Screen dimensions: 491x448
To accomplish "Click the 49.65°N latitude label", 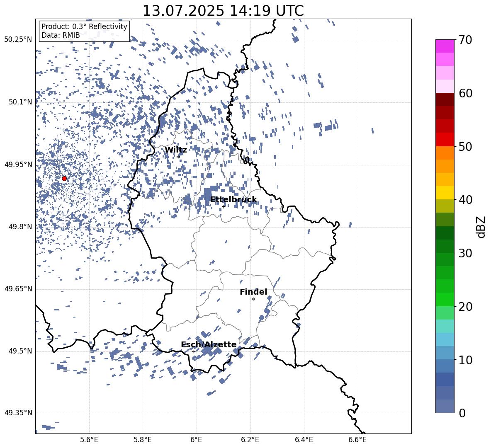I will (18, 289).
